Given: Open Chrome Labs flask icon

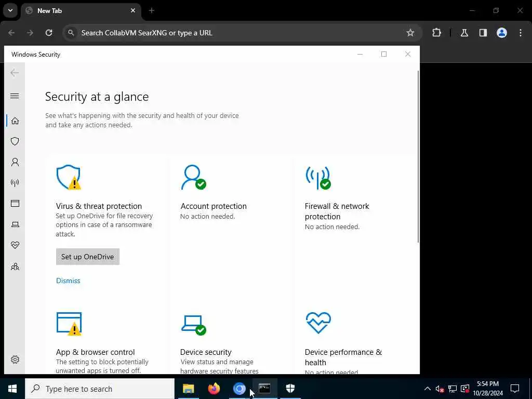Looking at the screenshot, I should pyautogui.click(x=464, y=33).
